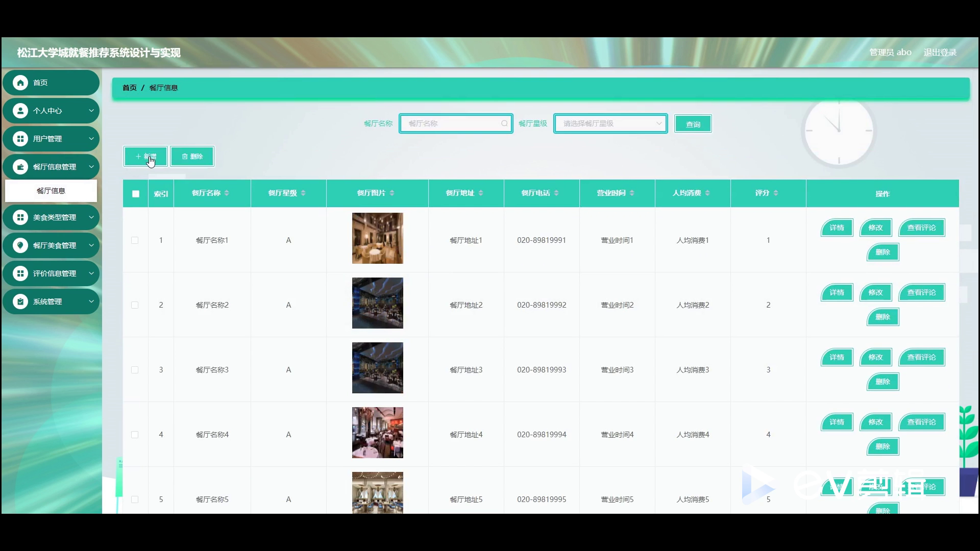Viewport: 980px width, 551px height.
Task: Focus the 餐厅名称 search input field
Action: tap(456, 123)
